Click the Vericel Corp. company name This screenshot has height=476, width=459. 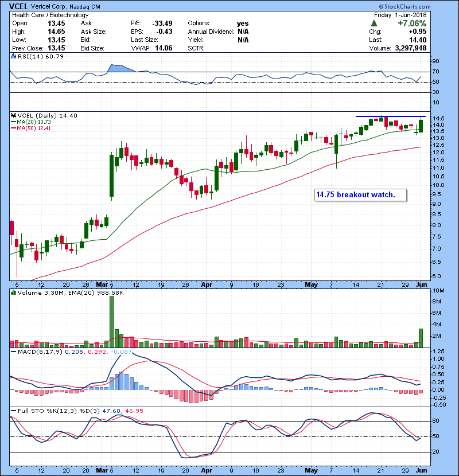click(x=48, y=7)
